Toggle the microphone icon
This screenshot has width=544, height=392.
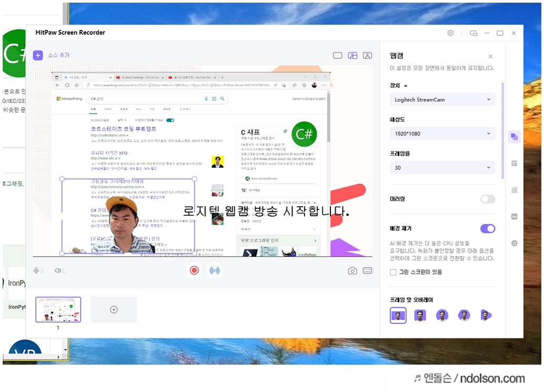36,270
